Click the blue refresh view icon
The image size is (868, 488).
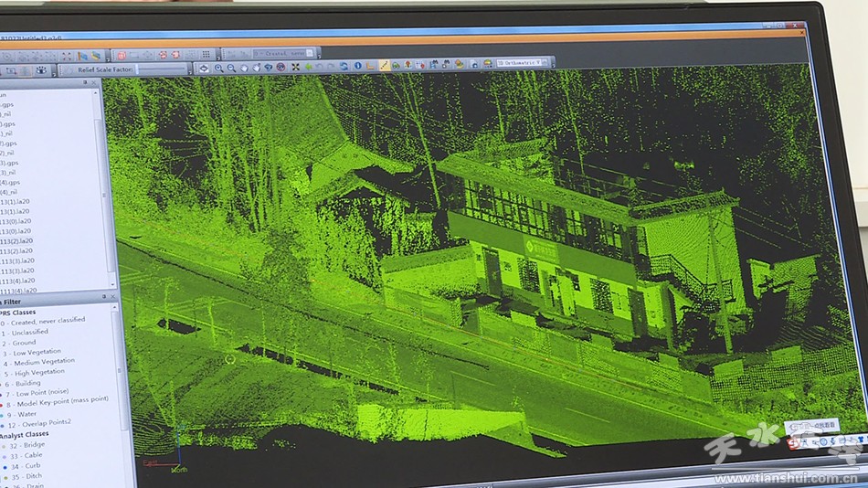pyautogui.click(x=344, y=66)
